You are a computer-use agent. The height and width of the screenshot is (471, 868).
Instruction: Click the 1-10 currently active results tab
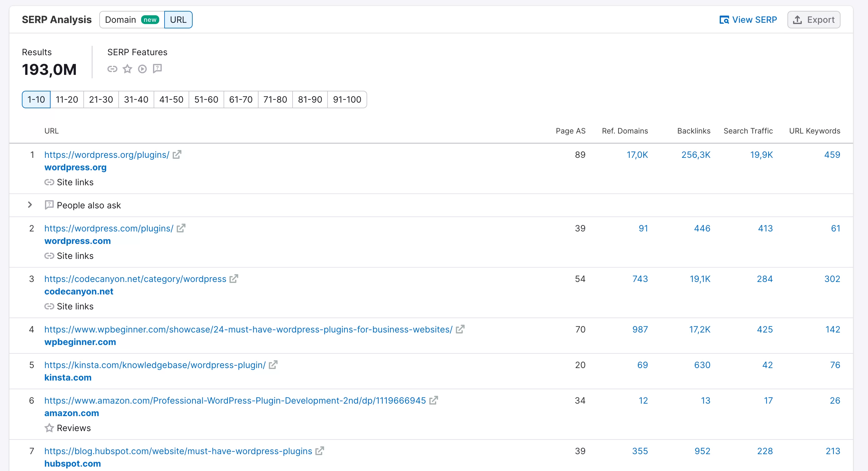[x=36, y=99]
